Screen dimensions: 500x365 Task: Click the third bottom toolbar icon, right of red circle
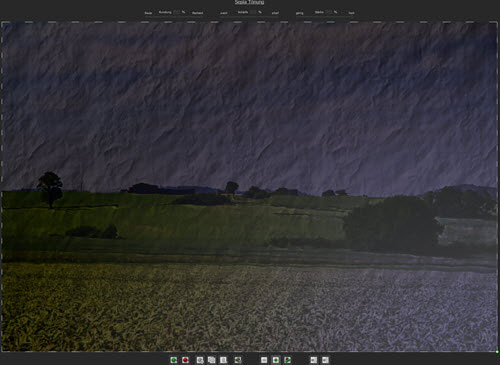pos(200,360)
